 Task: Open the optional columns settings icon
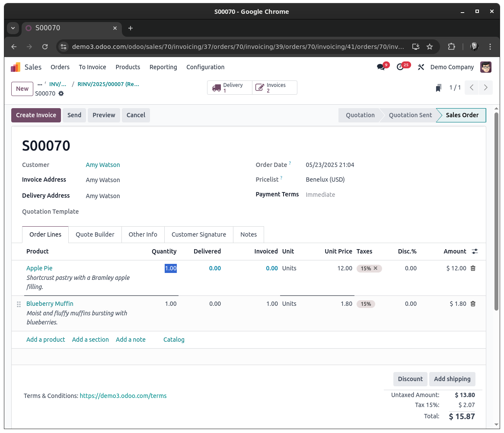pos(475,252)
